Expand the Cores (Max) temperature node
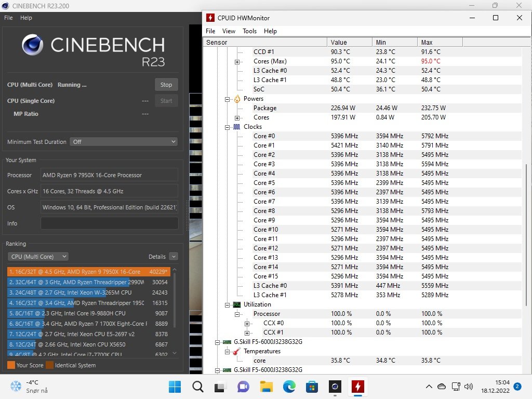532x399 pixels. (237, 62)
